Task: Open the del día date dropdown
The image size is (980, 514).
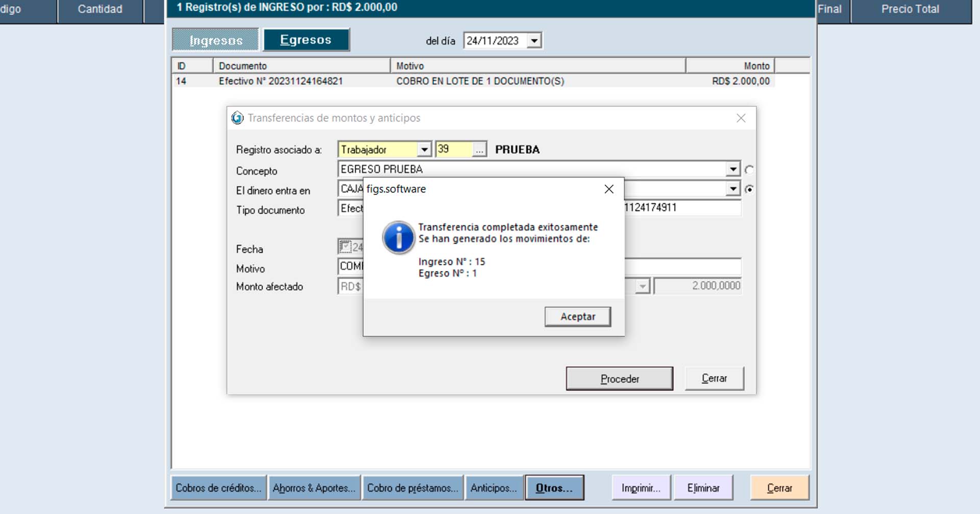Action: click(534, 40)
